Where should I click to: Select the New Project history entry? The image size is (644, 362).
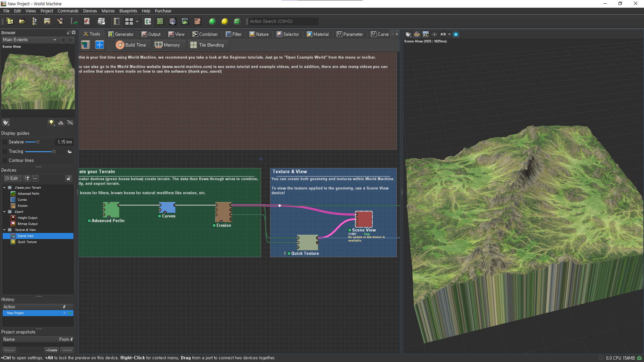coord(38,313)
